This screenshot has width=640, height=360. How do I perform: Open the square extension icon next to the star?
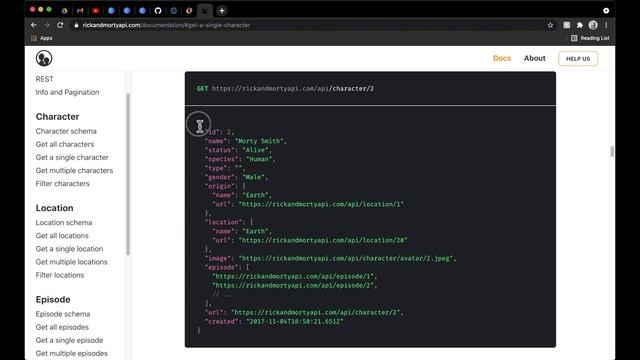coord(567,25)
